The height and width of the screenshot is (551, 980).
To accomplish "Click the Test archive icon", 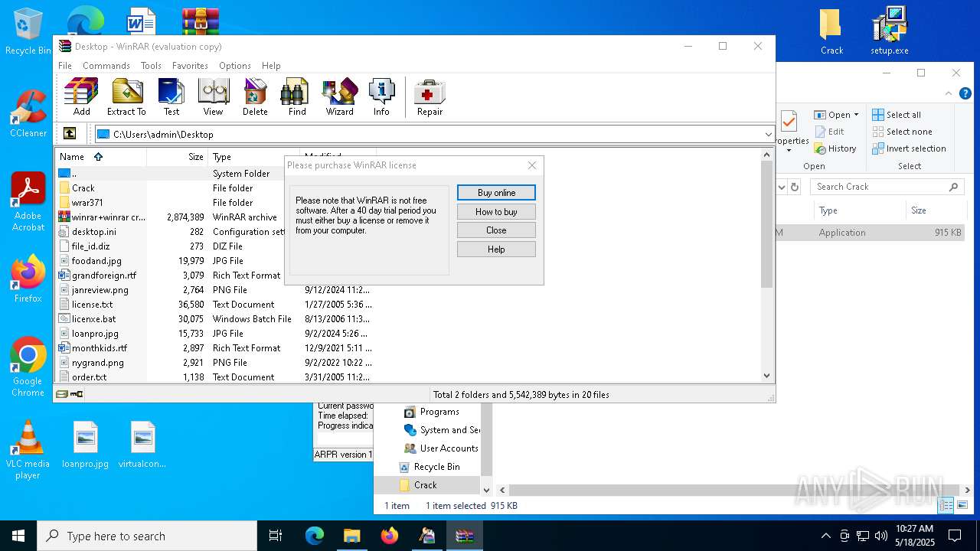I will [171, 96].
